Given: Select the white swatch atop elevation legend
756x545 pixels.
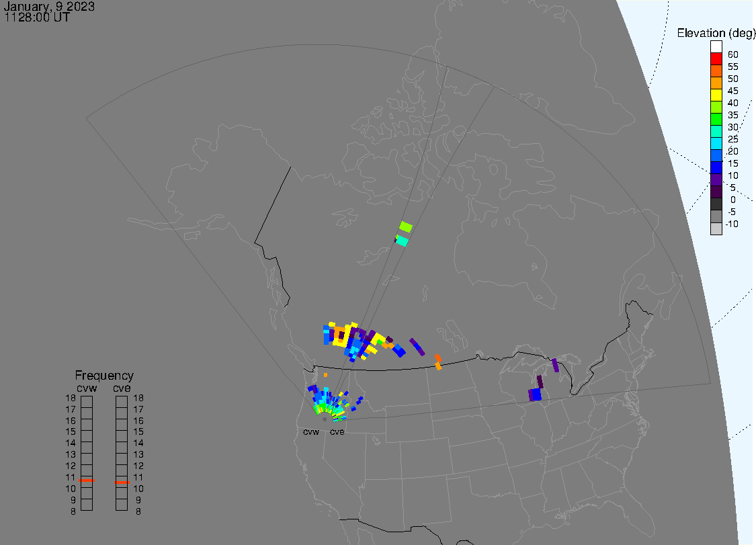Looking at the screenshot, I should click(x=716, y=47).
